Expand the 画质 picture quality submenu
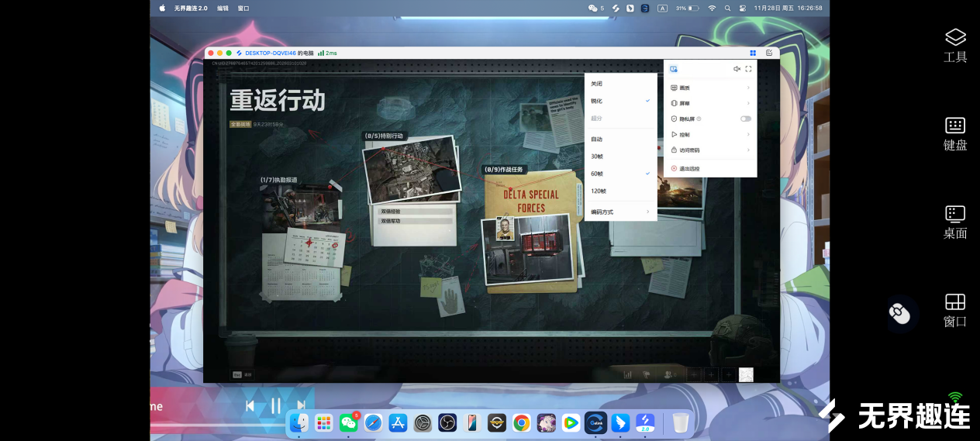Viewport: 980px width, 441px height. 710,88
